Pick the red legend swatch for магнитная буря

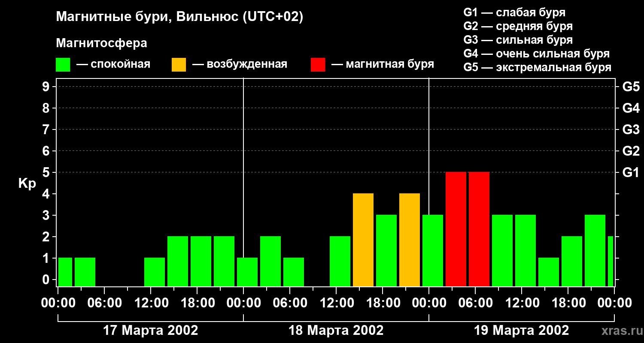318,65
